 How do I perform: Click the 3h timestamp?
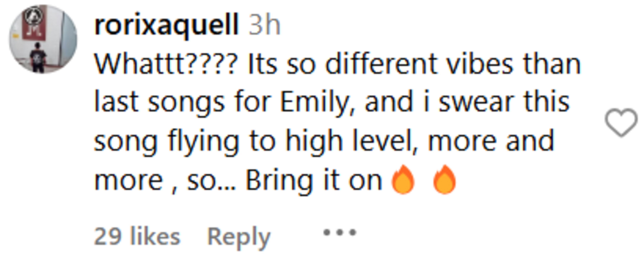click(264, 25)
